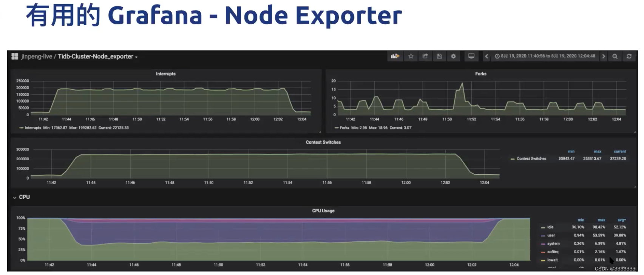Cycle view mode with monitor icon
The image size is (644, 275).
[471, 56]
